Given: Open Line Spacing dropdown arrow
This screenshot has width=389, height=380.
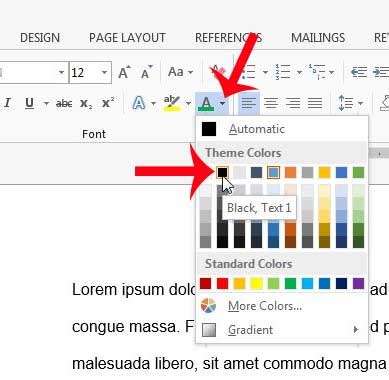Looking at the screenshot, I should pyautogui.click(x=361, y=104).
